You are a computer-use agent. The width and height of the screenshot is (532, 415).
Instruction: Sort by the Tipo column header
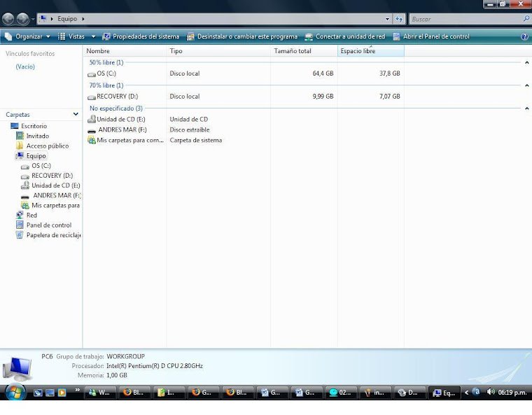[x=218, y=51]
